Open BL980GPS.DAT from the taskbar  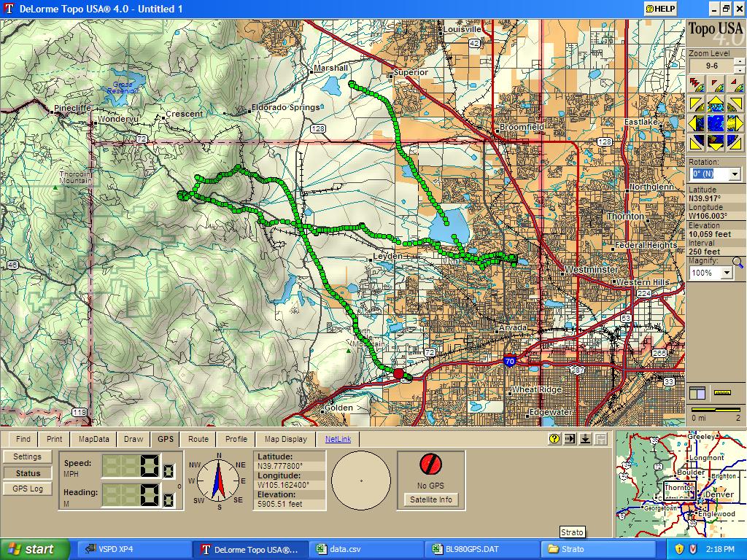pyautogui.click(x=481, y=549)
